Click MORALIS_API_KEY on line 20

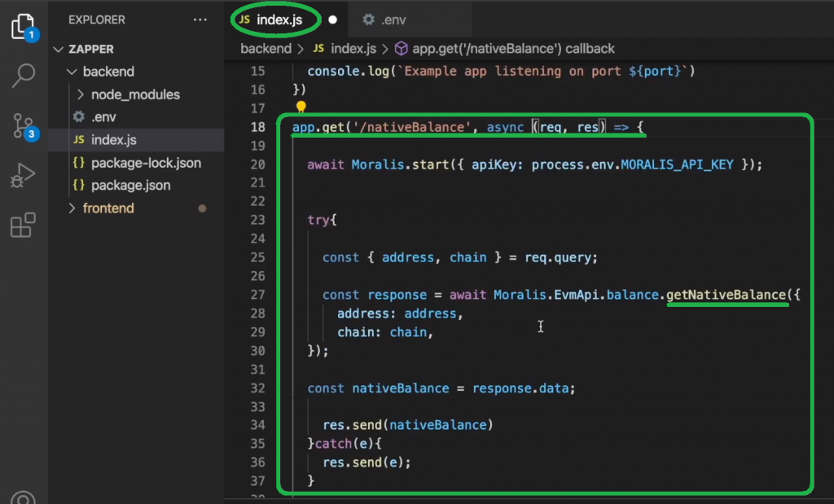[677, 164]
